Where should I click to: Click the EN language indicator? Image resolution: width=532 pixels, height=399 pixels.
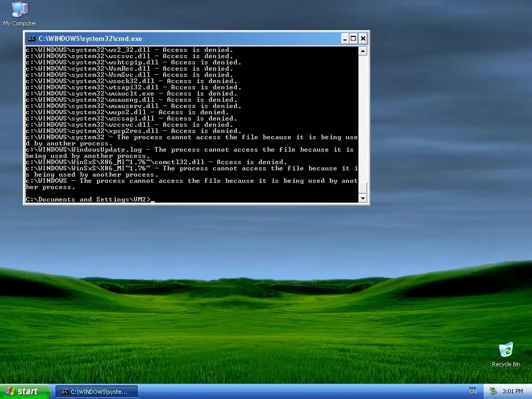[472, 391]
